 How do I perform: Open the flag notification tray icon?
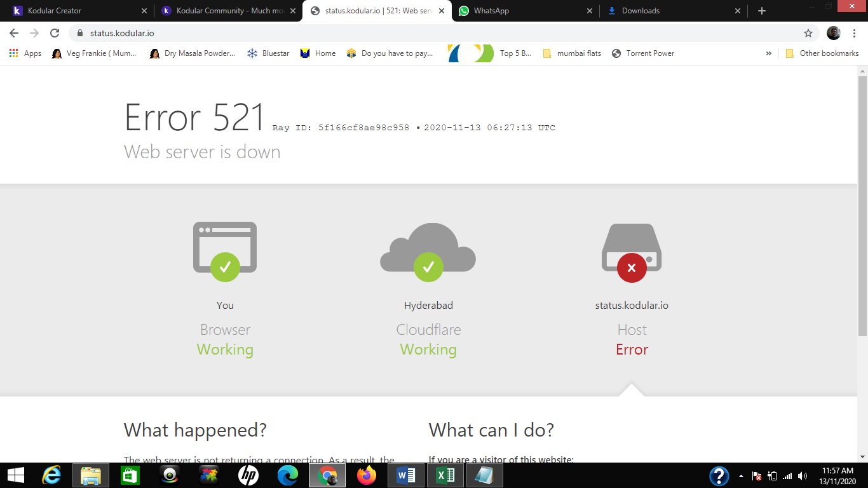point(757,476)
